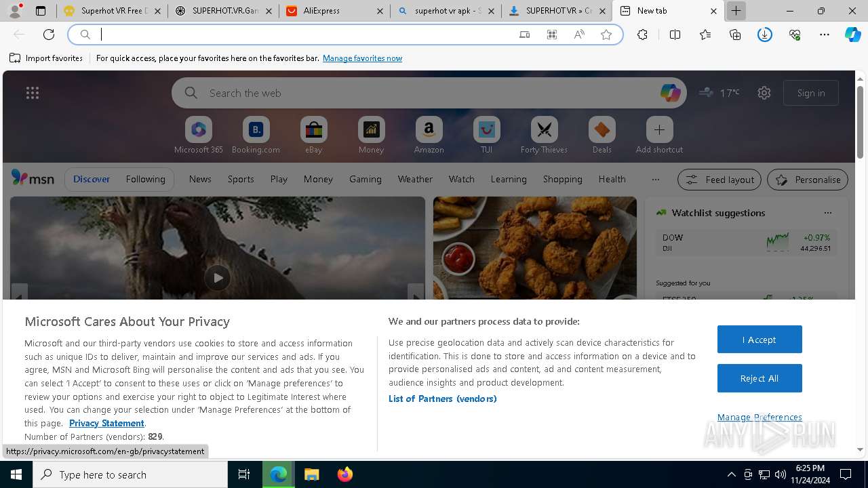Open Settings and more menu

click(x=825, y=35)
